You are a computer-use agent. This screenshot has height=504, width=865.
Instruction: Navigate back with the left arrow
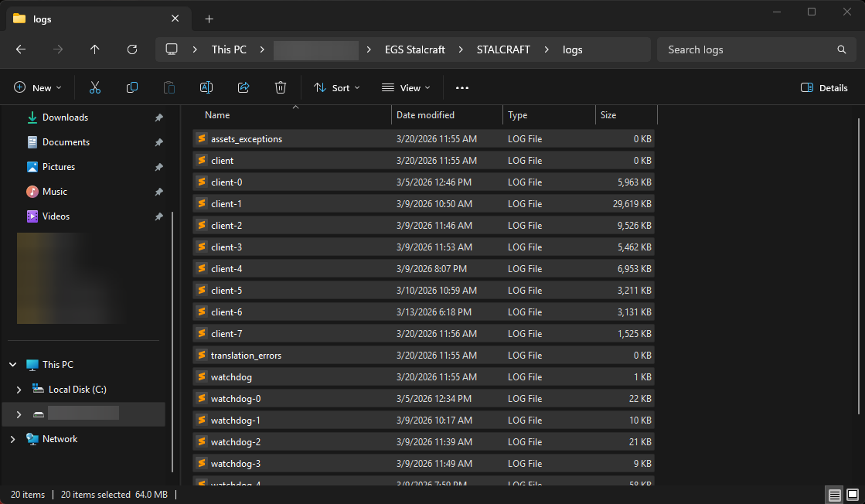coord(21,49)
